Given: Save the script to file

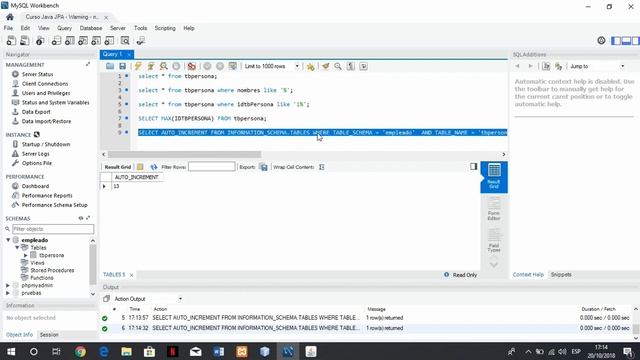Looking at the screenshot, I should (122, 66).
